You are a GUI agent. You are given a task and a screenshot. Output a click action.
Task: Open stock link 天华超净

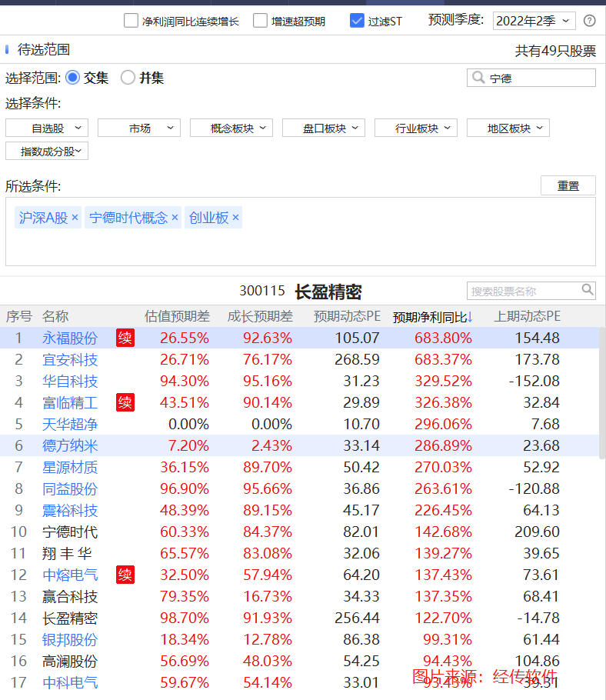pyautogui.click(x=70, y=425)
